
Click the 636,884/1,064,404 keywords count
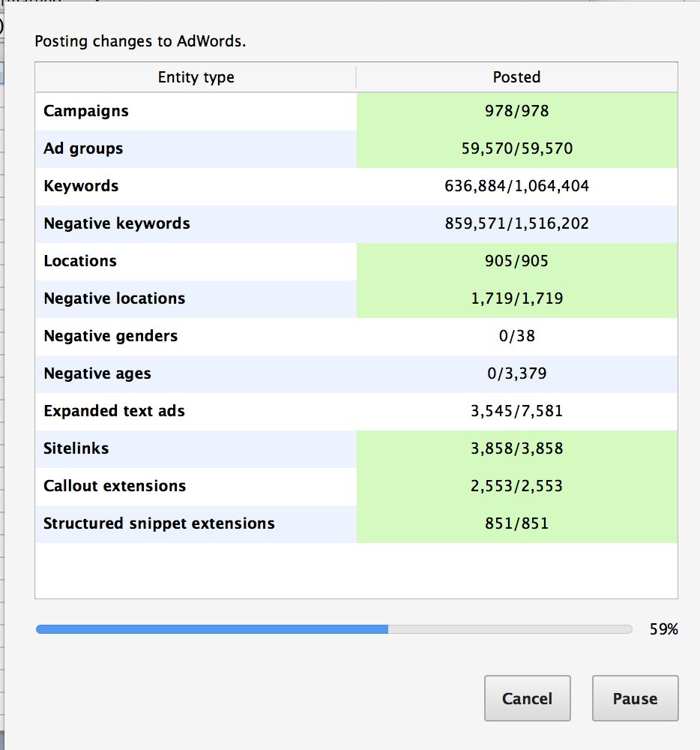[x=516, y=185]
